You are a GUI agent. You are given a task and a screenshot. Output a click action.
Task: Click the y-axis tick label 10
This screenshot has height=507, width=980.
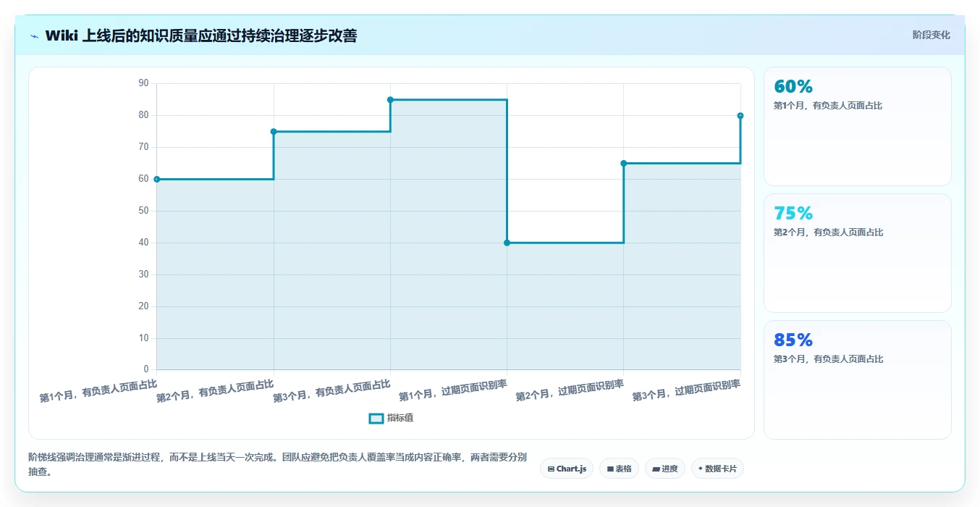click(x=143, y=338)
